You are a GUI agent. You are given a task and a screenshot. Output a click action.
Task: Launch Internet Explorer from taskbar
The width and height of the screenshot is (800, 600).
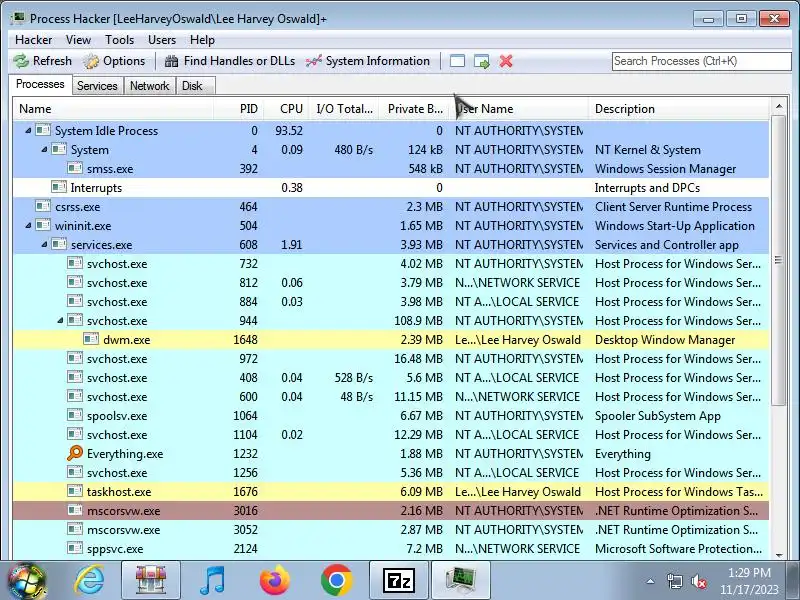click(x=89, y=581)
